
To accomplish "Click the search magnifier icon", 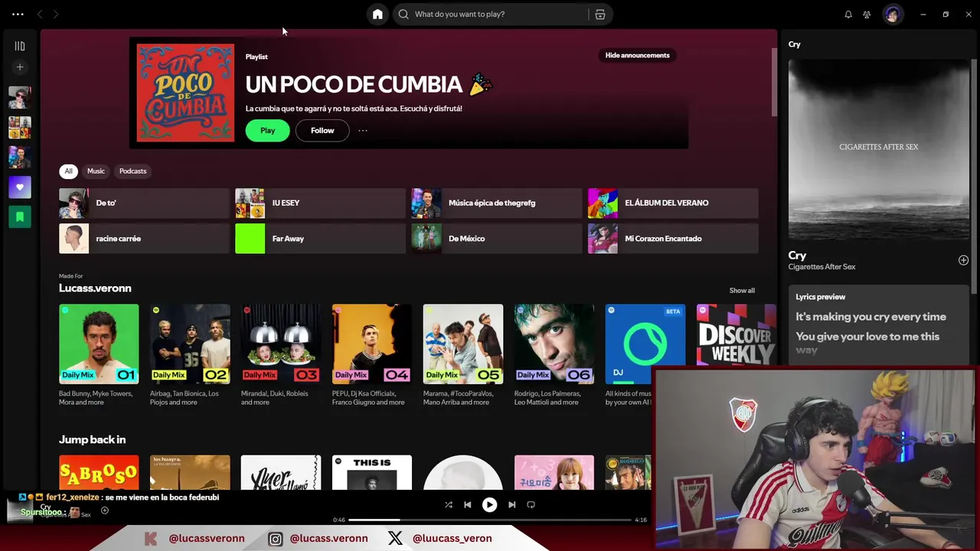I will click(403, 14).
